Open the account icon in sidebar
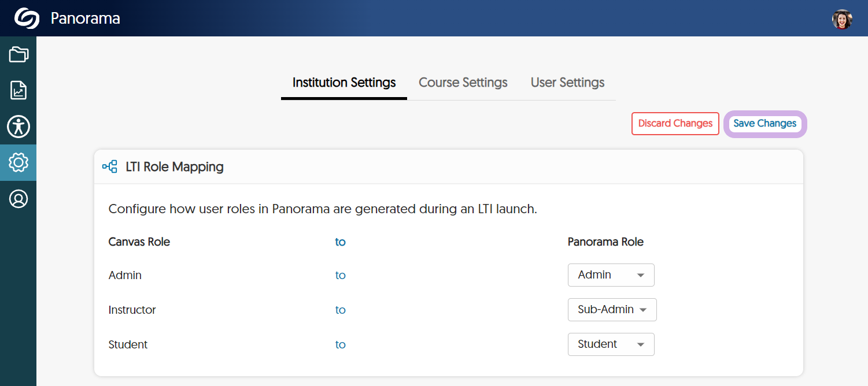Image resolution: width=868 pixels, height=386 pixels. coord(19,199)
